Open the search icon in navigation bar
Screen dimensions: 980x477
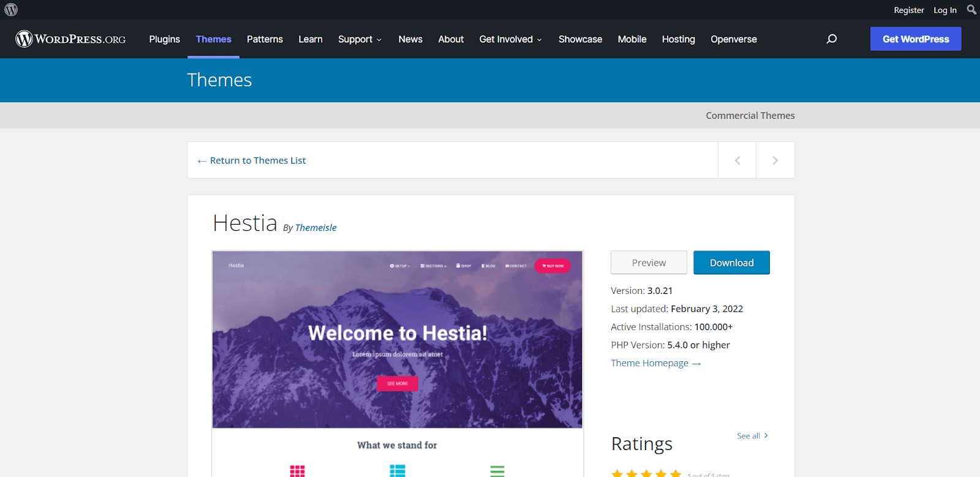[x=831, y=39]
